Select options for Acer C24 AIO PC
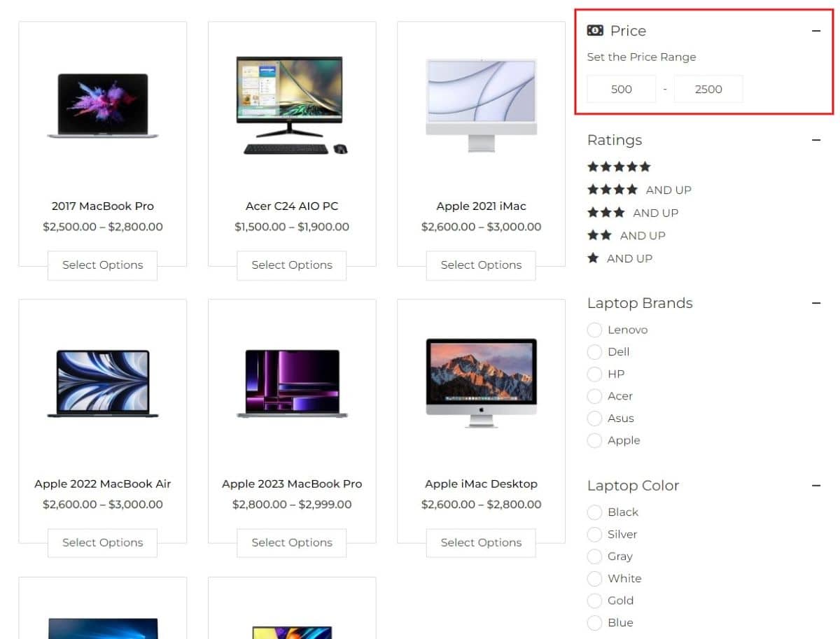The width and height of the screenshot is (840, 639). (292, 265)
